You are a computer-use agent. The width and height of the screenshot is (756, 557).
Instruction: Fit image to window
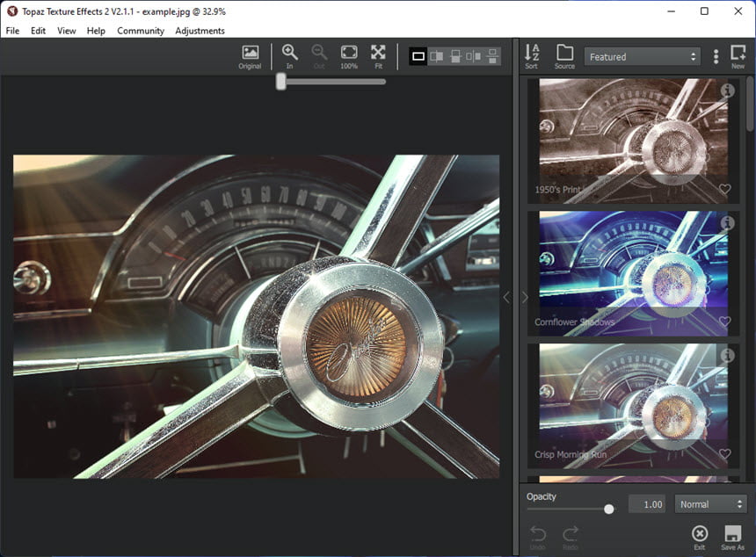378,57
